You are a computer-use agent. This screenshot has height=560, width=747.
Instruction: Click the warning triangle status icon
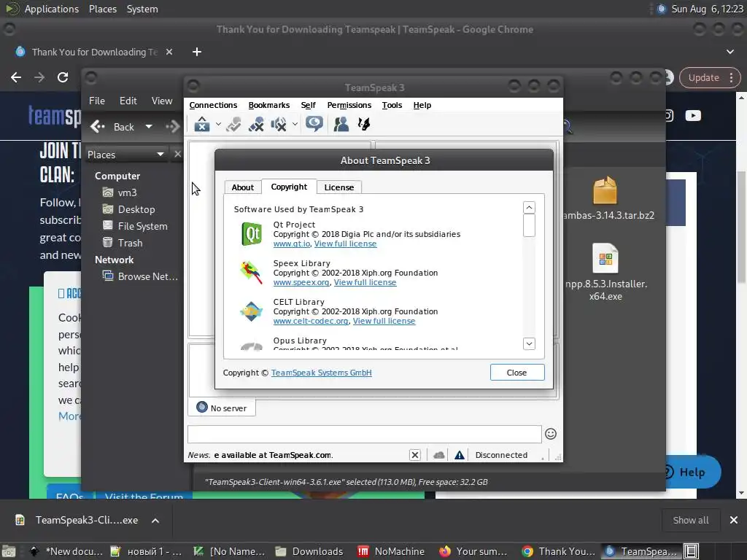coord(460,455)
